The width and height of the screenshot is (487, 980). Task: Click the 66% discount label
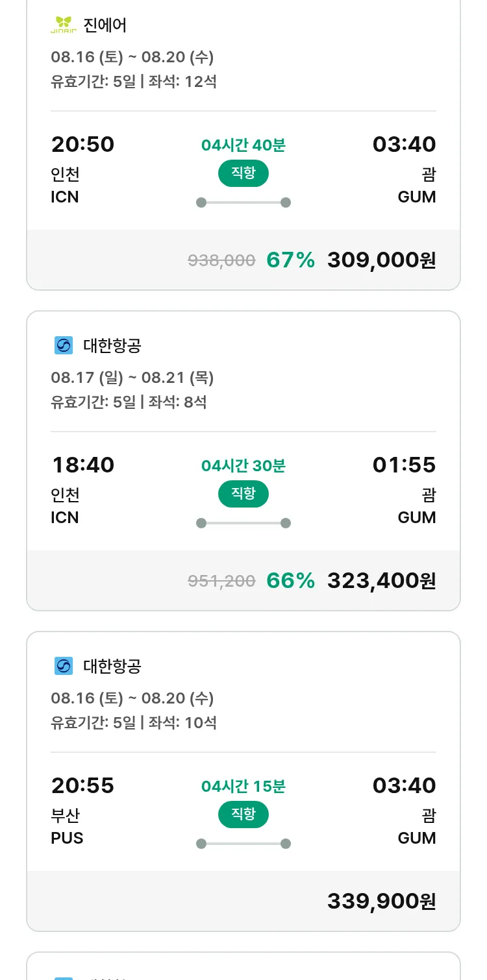point(290,581)
